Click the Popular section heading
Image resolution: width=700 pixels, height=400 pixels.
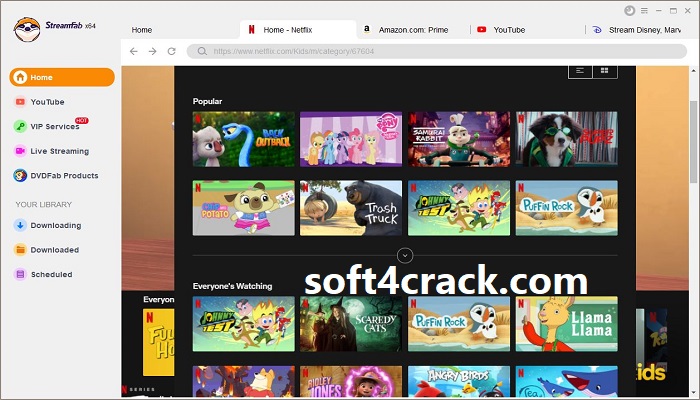pyautogui.click(x=207, y=101)
